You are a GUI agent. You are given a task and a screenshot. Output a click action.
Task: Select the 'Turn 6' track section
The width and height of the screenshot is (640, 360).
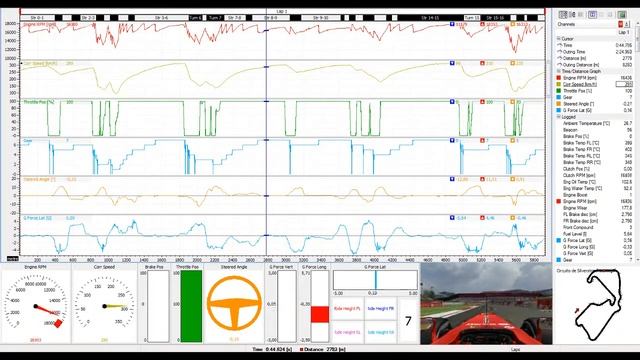pos(195,18)
